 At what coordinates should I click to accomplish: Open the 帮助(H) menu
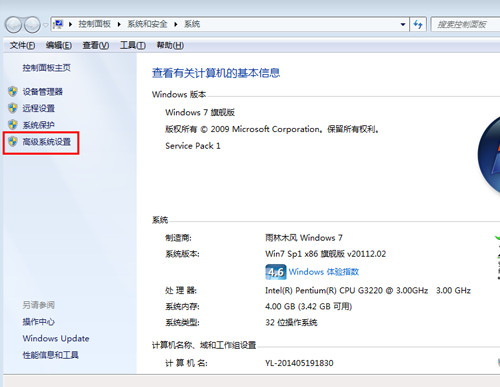tap(170, 45)
